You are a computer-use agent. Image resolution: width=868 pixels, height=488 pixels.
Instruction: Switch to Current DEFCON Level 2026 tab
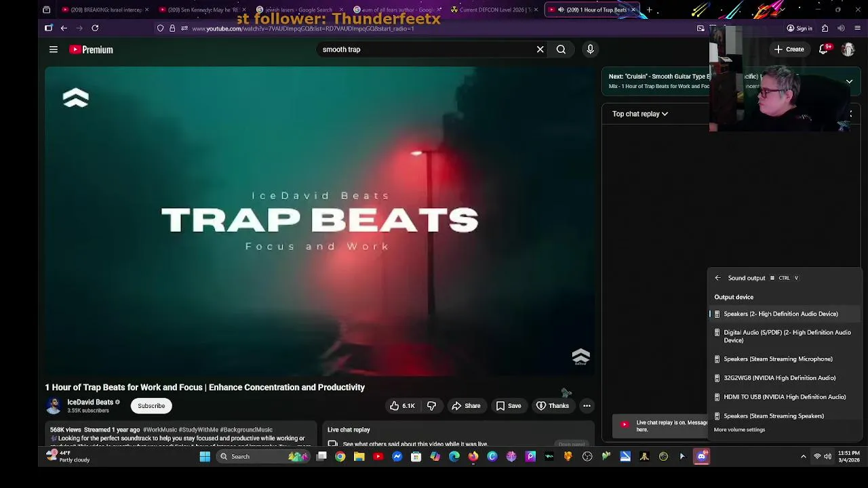click(495, 10)
